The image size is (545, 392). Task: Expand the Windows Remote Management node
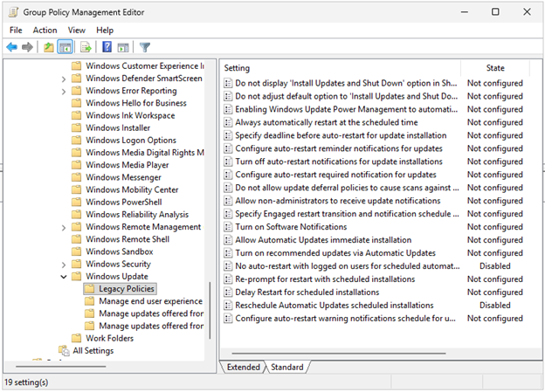tap(64, 227)
